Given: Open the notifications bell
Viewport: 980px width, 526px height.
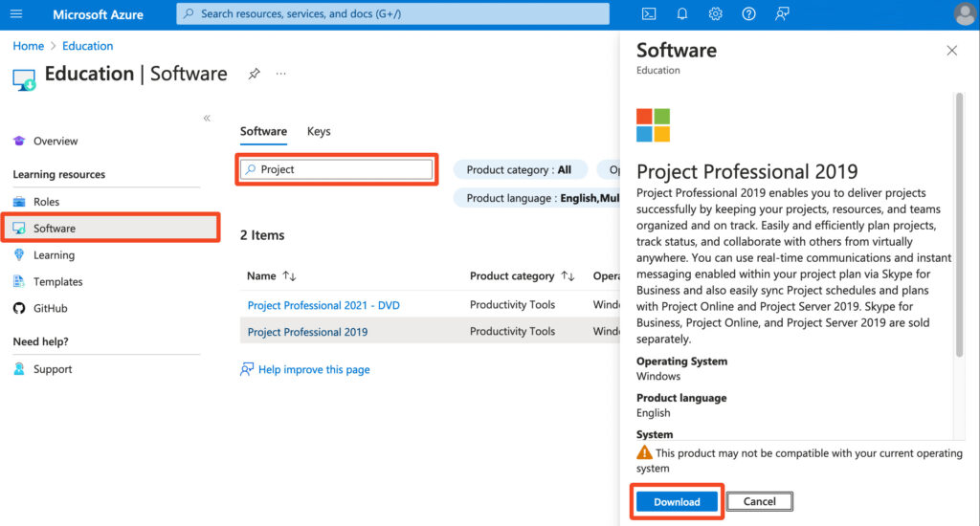Looking at the screenshot, I should coord(682,14).
